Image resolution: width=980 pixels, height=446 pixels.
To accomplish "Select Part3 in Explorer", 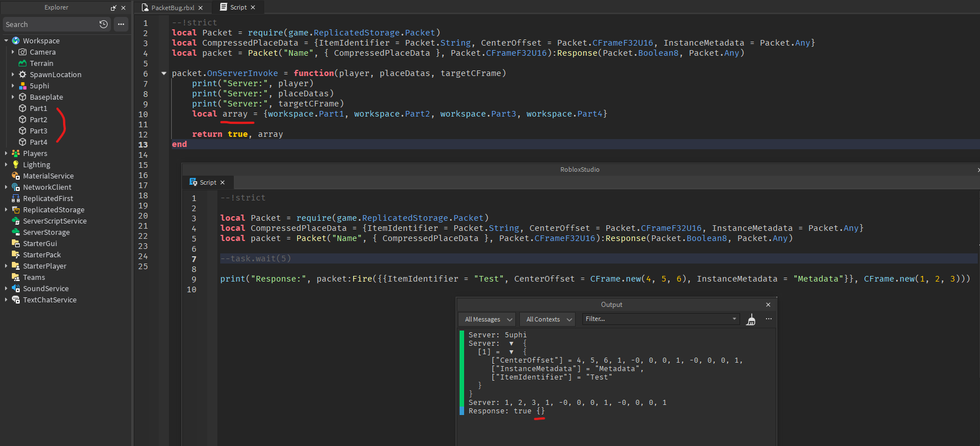I will pyautogui.click(x=38, y=131).
